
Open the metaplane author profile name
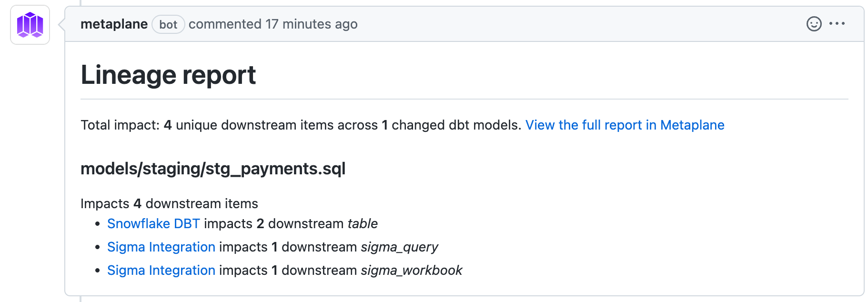point(114,24)
